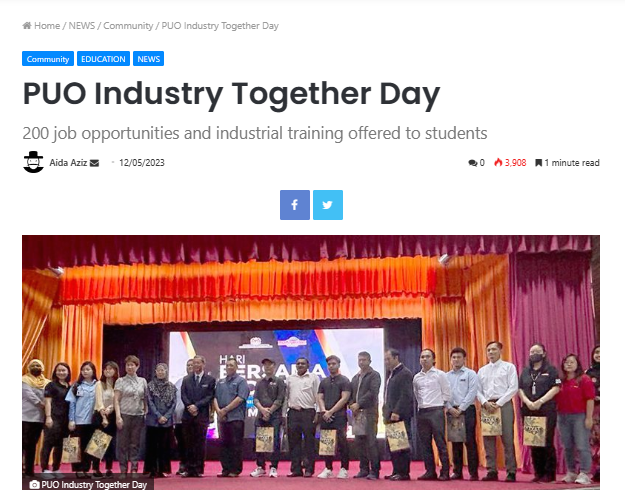Click the 3,908 views count
625x490 pixels.
coord(515,163)
